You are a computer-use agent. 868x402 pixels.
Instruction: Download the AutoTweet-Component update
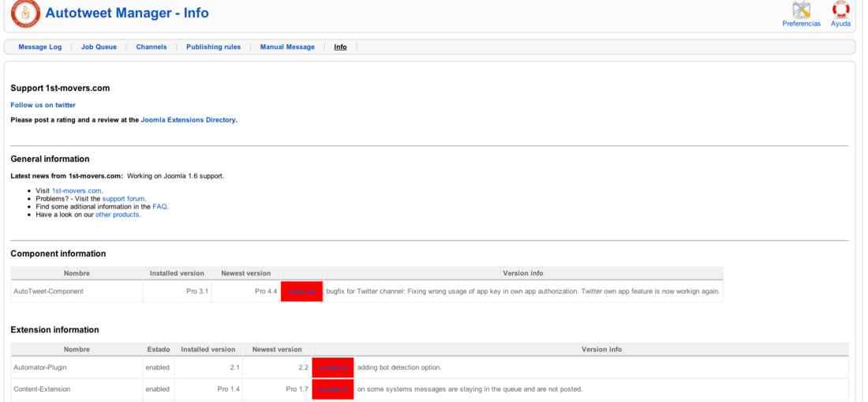(x=301, y=291)
